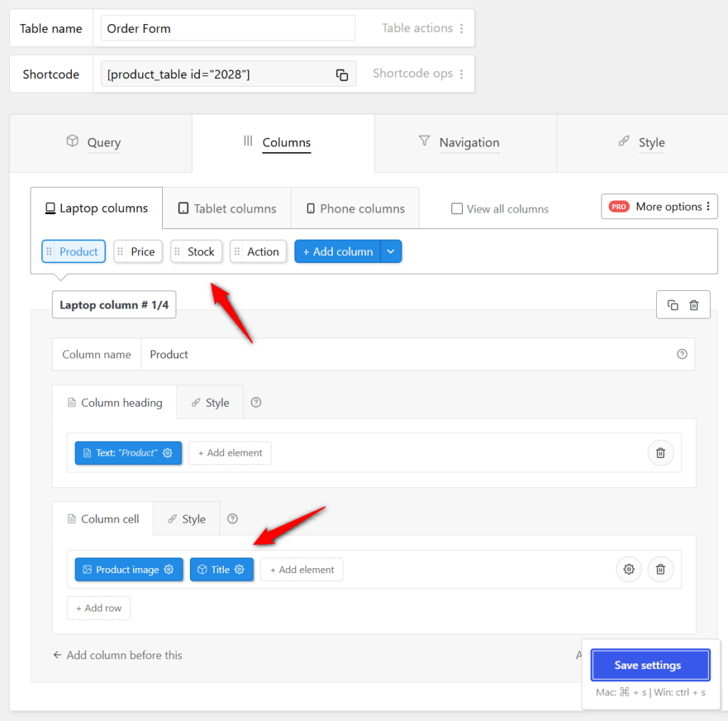
Task: Select the Product column chip
Action: (74, 252)
